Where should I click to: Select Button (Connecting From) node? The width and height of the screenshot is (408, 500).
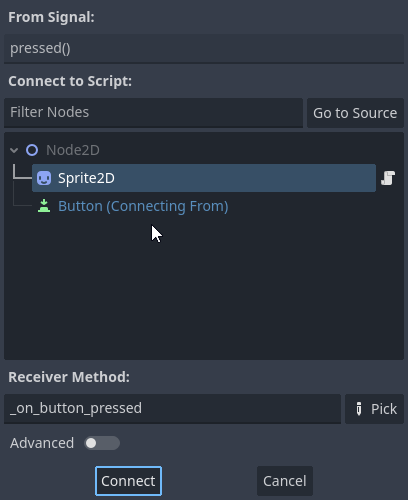pos(143,206)
